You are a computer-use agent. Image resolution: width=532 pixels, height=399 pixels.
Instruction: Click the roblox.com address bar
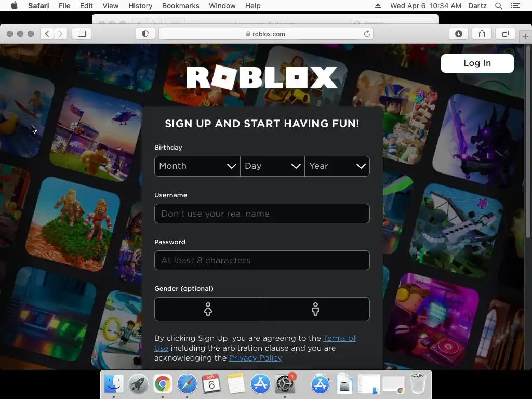265,34
